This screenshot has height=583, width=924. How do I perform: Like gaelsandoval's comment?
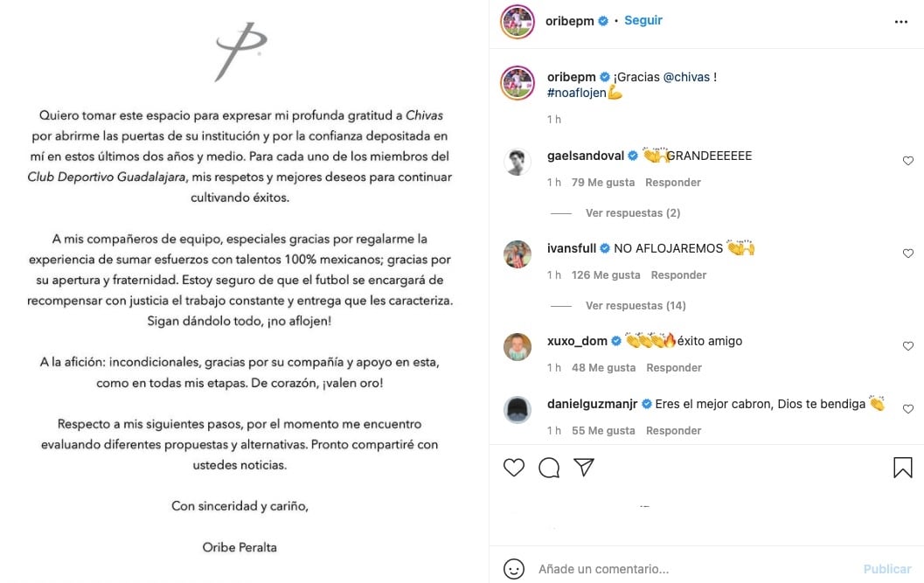907,161
